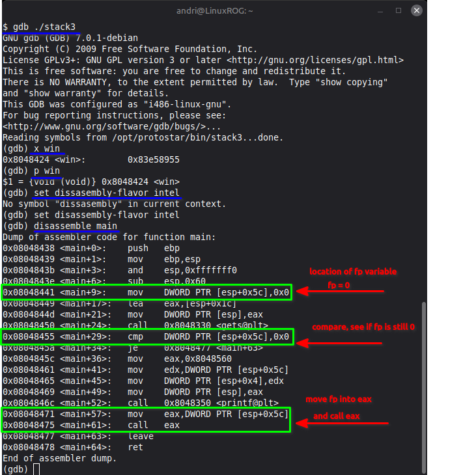The image size is (476, 475).
Task: Click the main+1 'mov ebp,esp' line
Action: [102, 260]
